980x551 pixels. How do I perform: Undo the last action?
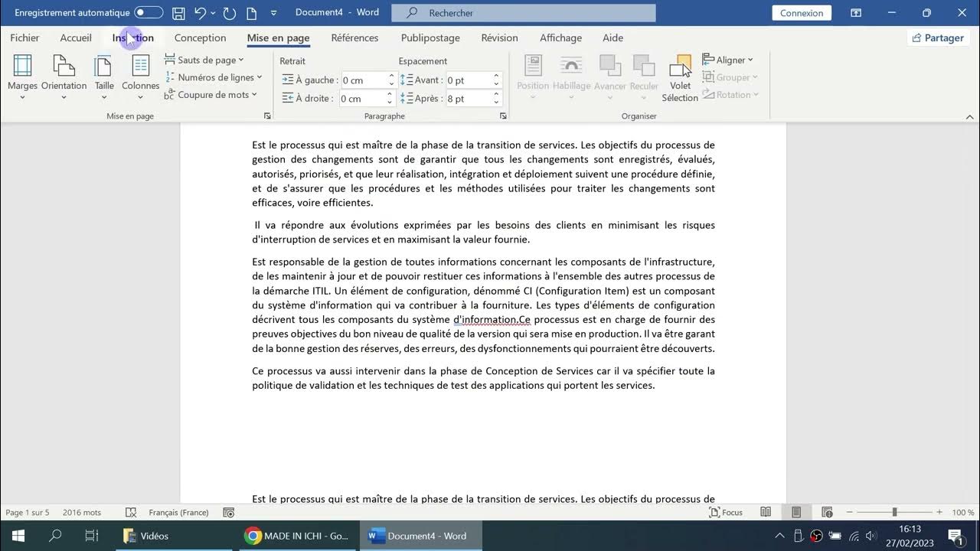[x=200, y=13]
